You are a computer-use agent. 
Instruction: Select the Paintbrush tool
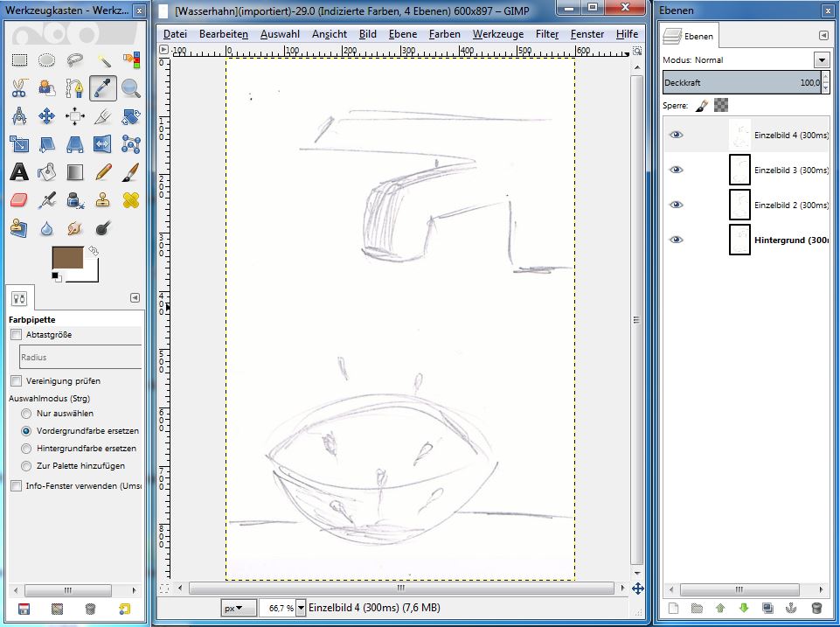pos(134,172)
